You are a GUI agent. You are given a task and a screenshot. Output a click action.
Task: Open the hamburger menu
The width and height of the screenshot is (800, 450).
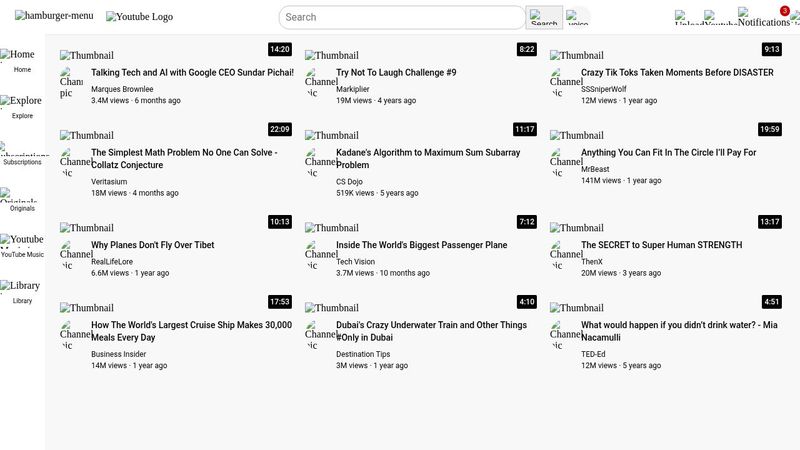point(54,16)
